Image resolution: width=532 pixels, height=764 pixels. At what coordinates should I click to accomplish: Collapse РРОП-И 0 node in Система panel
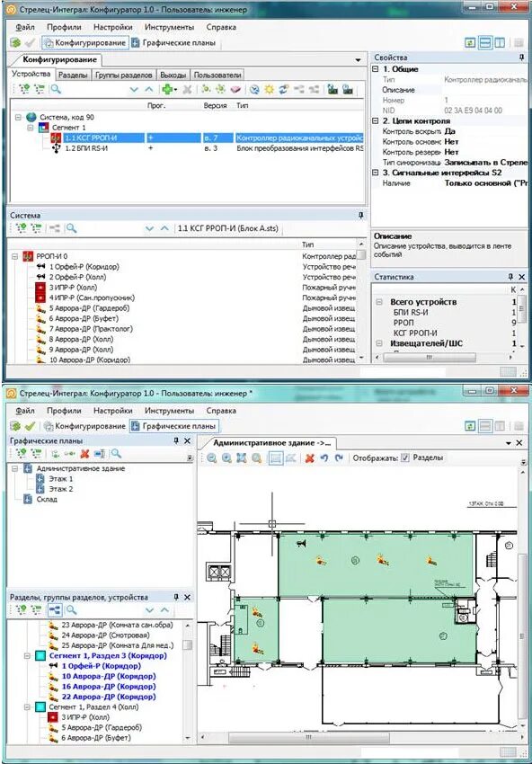coord(14,256)
